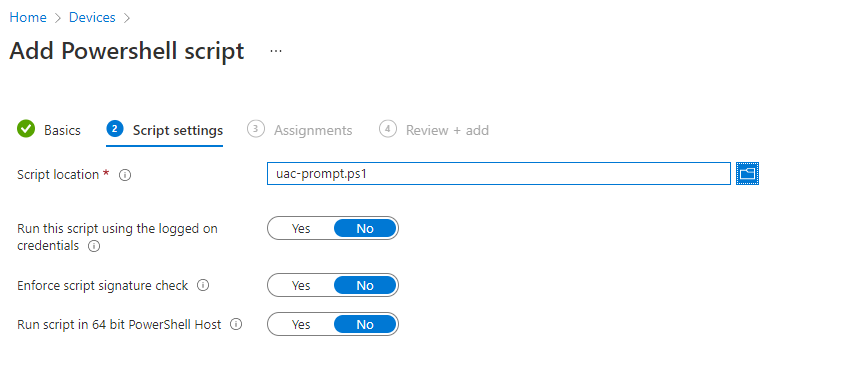Click the green Basics checkmark icon

pyautogui.click(x=26, y=129)
